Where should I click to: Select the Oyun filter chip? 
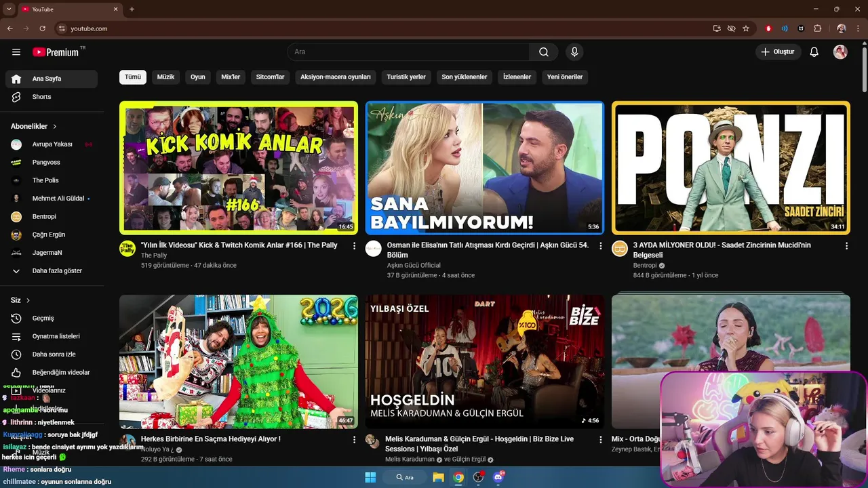coord(198,77)
